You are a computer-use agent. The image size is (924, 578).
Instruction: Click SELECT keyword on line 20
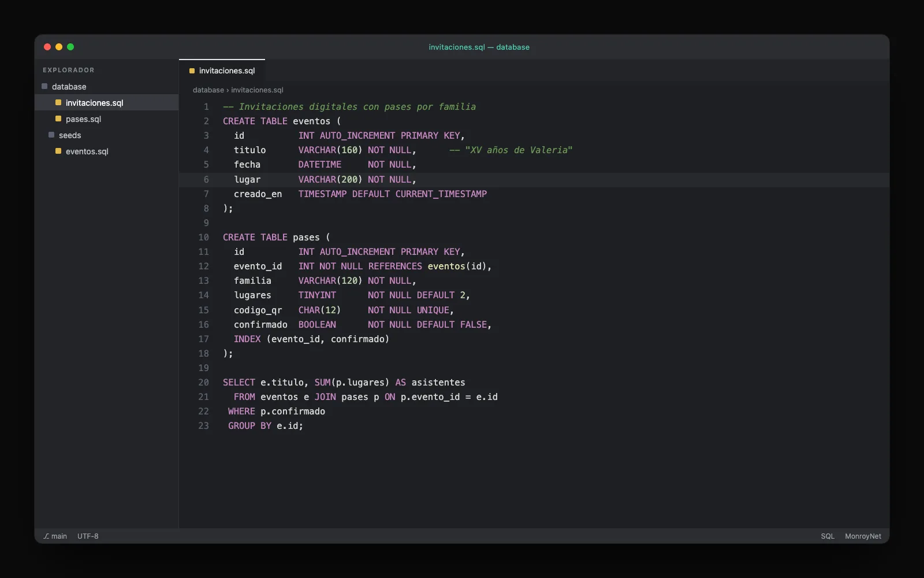pyautogui.click(x=239, y=383)
